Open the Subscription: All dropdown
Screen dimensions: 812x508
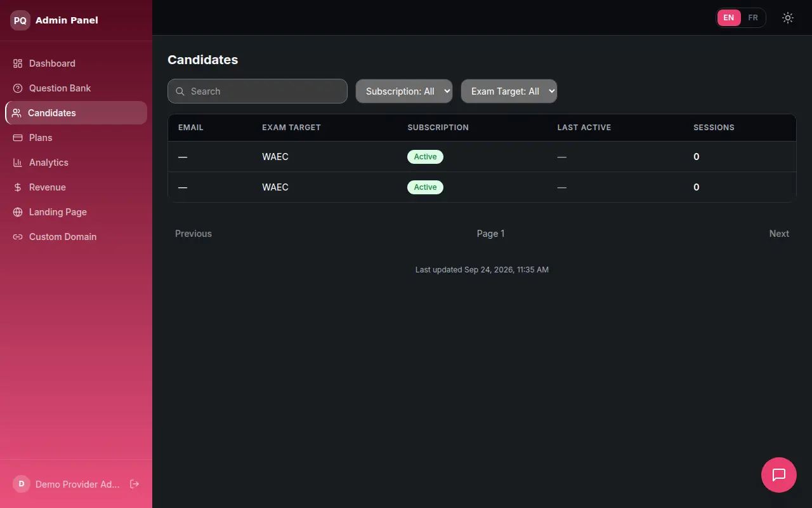pos(404,91)
